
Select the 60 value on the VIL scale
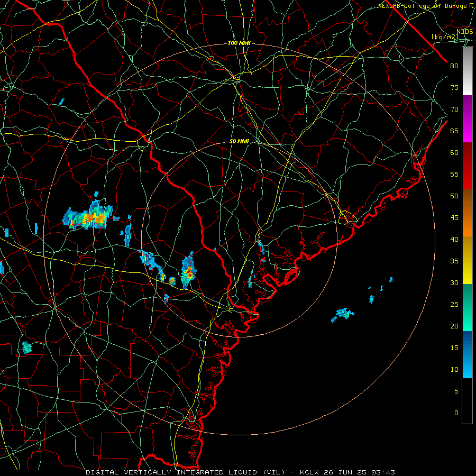click(x=454, y=153)
